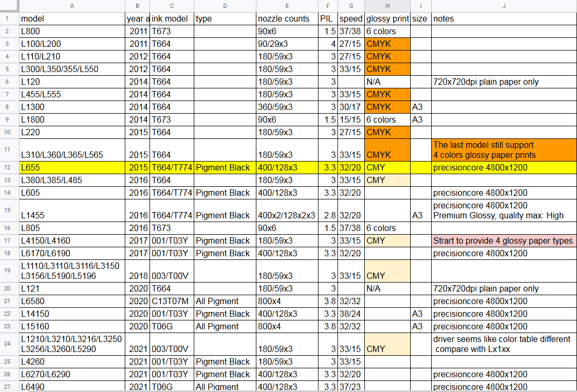577x392 pixels.
Task: Click the yellow L655 model cell
Action: pyautogui.click(x=72, y=167)
